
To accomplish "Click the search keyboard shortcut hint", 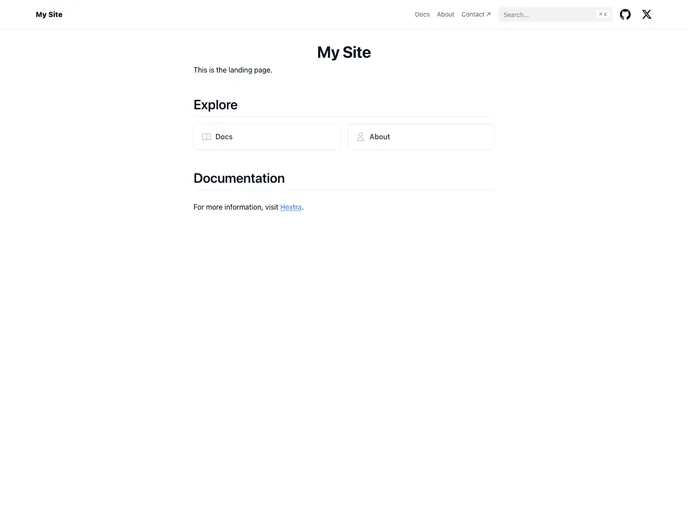I will pos(603,14).
